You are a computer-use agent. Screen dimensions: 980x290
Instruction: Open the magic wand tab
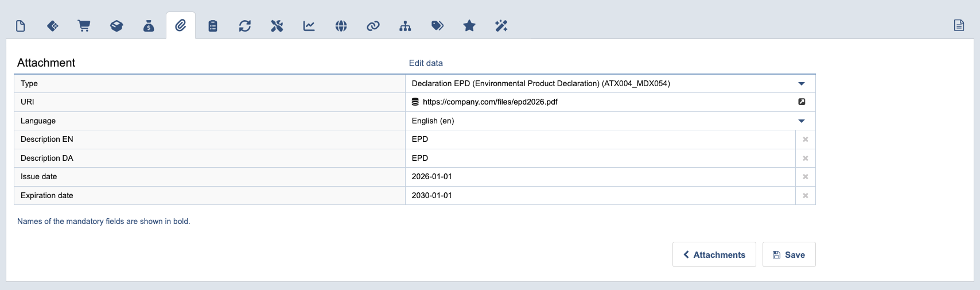pyautogui.click(x=501, y=26)
